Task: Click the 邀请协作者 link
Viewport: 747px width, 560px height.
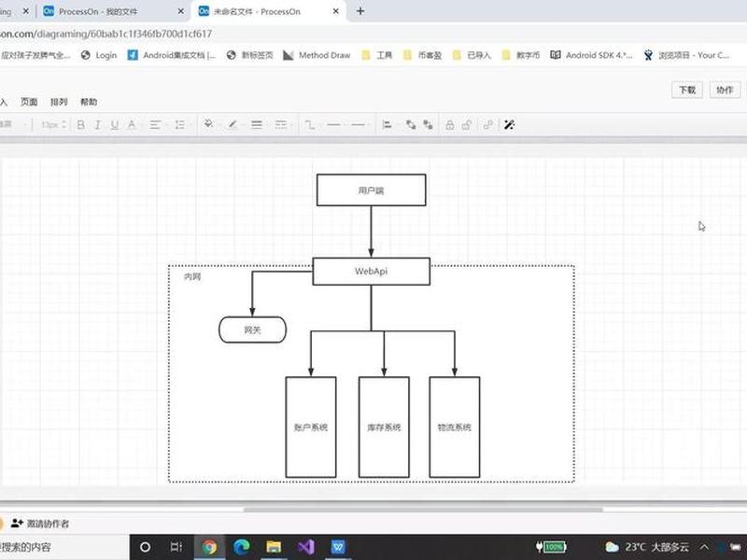Action: point(40,524)
